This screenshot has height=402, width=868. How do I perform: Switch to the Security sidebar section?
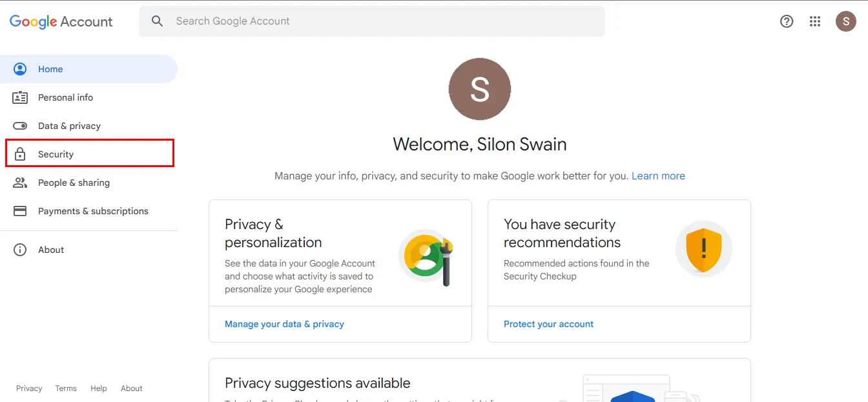(x=55, y=154)
